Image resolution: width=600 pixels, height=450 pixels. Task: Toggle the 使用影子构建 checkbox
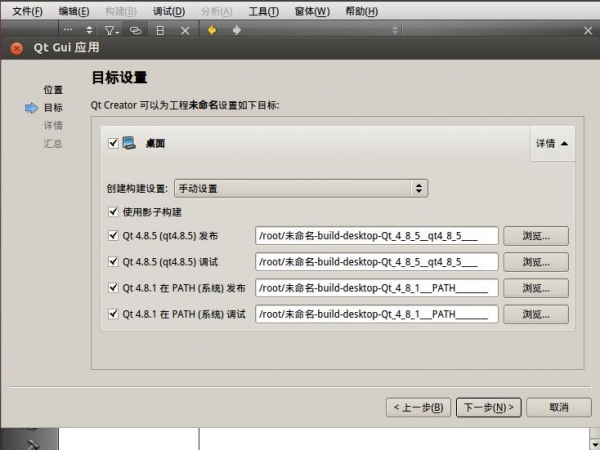click(113, 212)
